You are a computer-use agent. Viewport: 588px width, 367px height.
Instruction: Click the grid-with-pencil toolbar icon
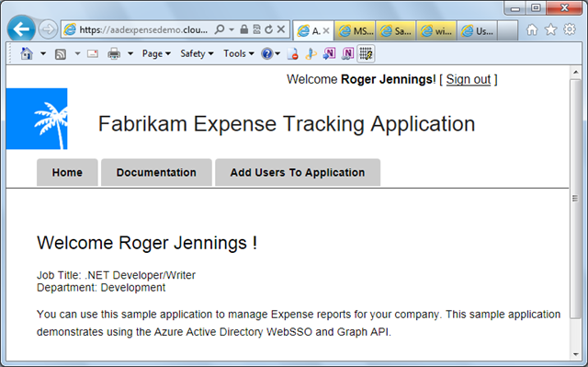coord(366,53)
